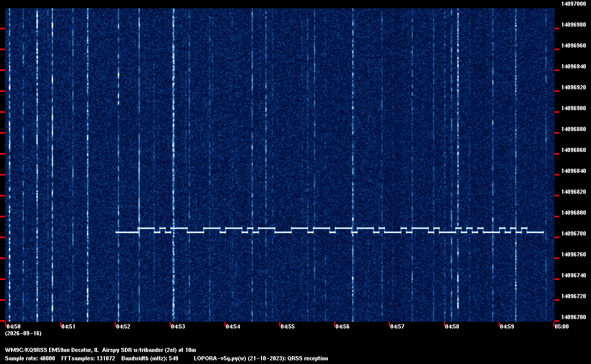
Task: Click the 14096900 frequency label
Action: (x=574, y=109)
